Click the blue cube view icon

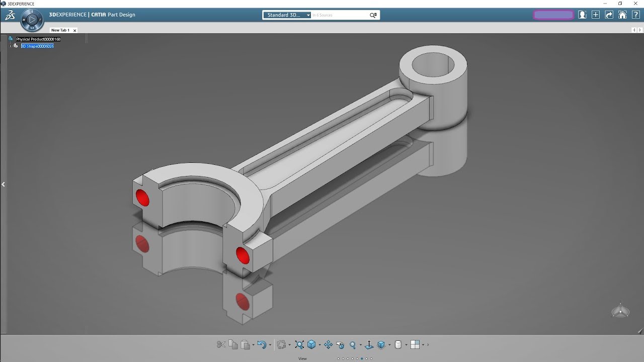[311, 344]
